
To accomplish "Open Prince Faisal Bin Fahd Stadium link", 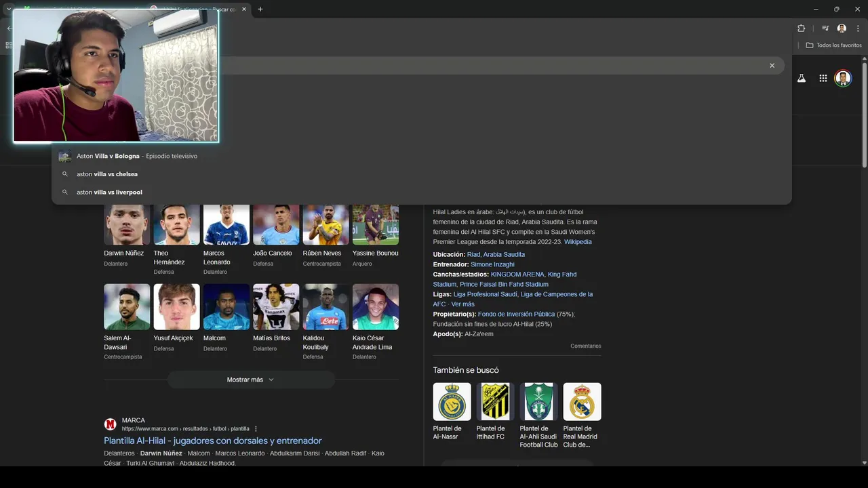I will [504, 285].
